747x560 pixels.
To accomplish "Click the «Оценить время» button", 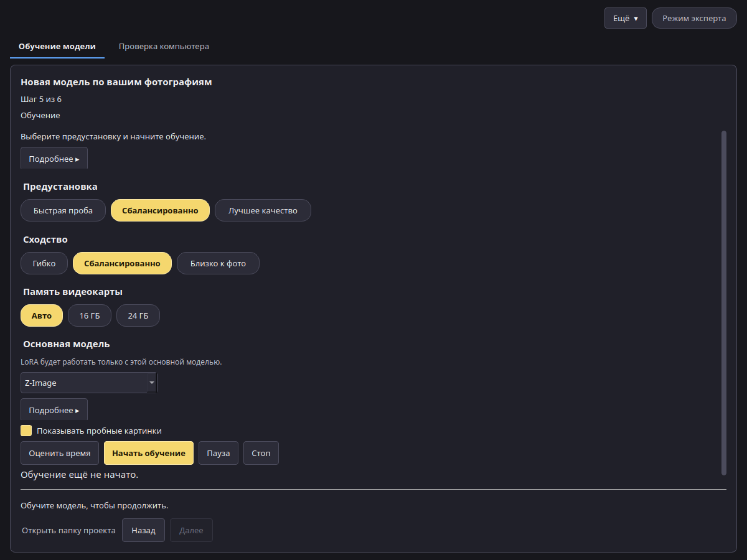I will tap(60, 453).
